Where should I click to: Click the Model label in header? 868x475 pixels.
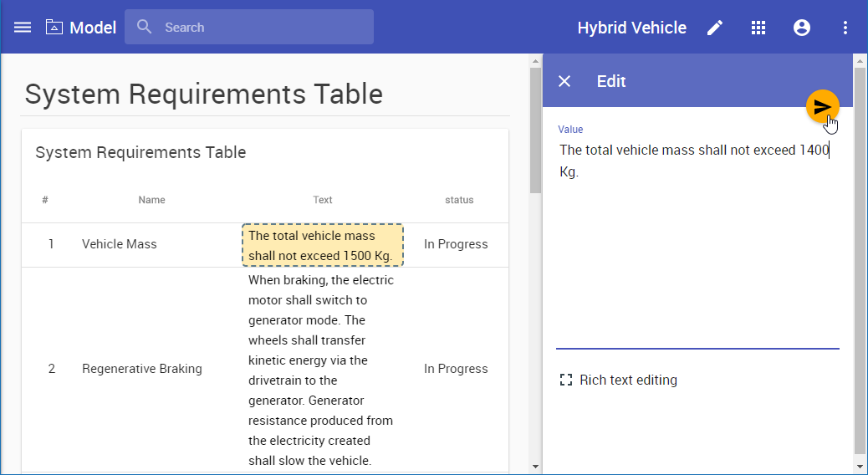click(93, 28)
